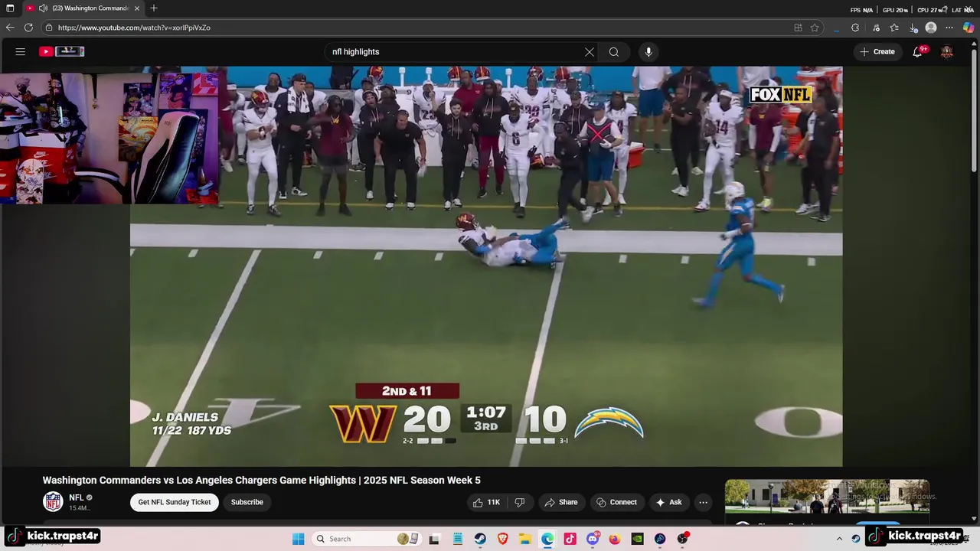This screenshot has width=980, height=551.
Task: Click the YouTube search magnifier button
Action: point(614,52)
